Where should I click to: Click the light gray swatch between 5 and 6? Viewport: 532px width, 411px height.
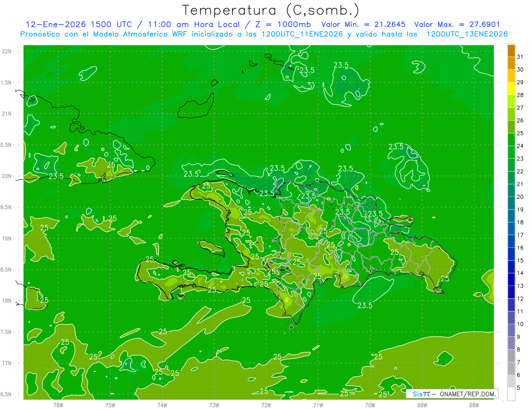[x=511, y=381]
